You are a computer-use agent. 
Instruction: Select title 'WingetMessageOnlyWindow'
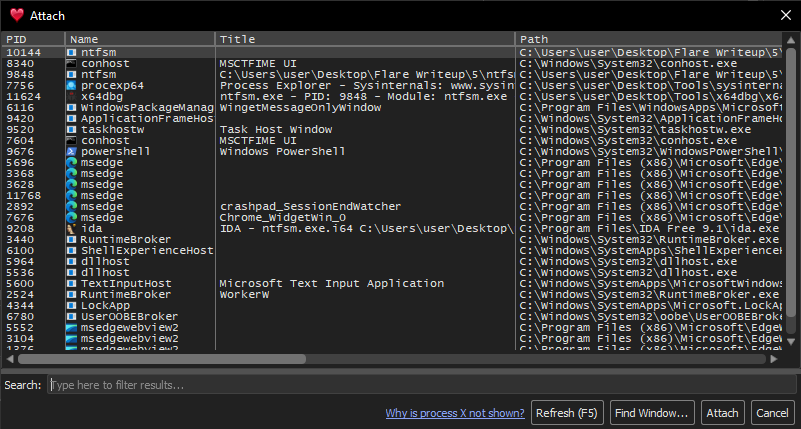pos(300,107)
